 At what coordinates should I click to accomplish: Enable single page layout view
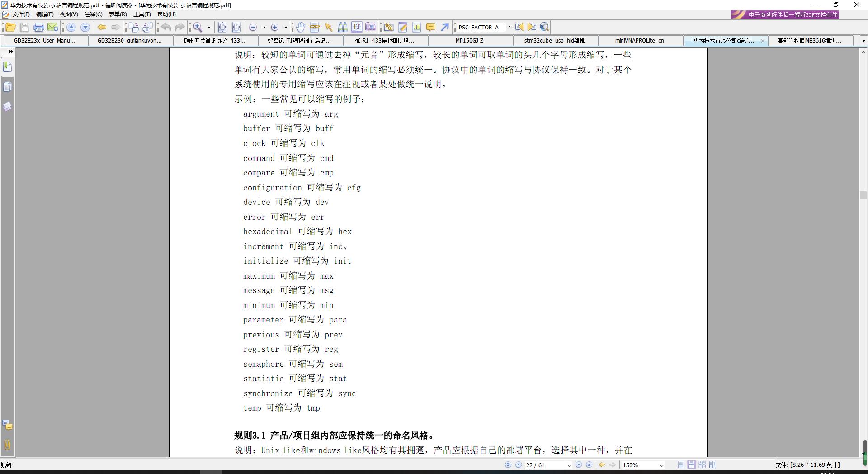pyautogui.click(x=681, y=465)
